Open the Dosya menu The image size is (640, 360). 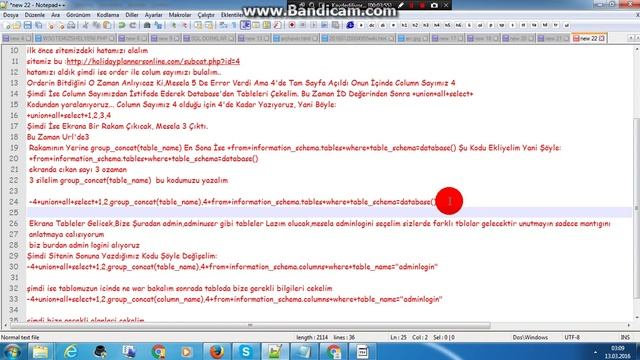click(11, 15)
